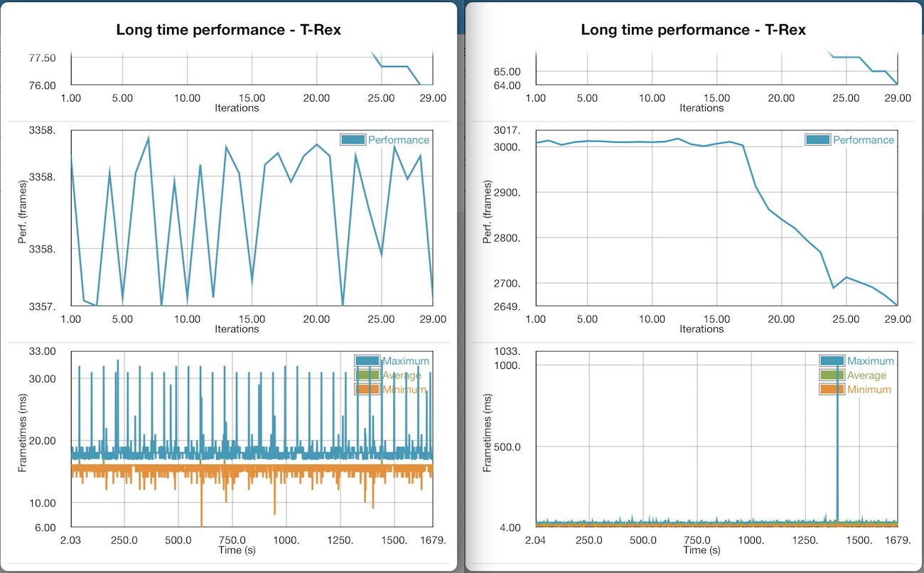Click the 1033. frametimes tick label
Screen dimensions: 924x573
508,351
